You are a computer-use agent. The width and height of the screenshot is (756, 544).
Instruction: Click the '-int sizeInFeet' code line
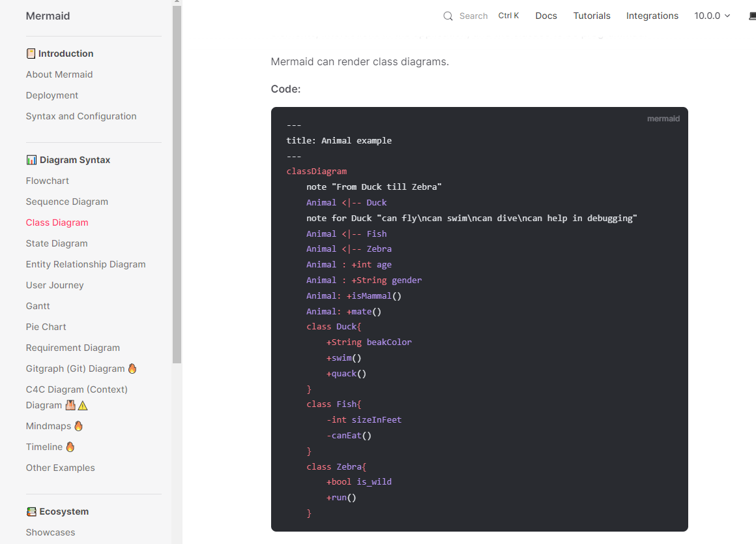pyautogui.click(x=364, y=420)
